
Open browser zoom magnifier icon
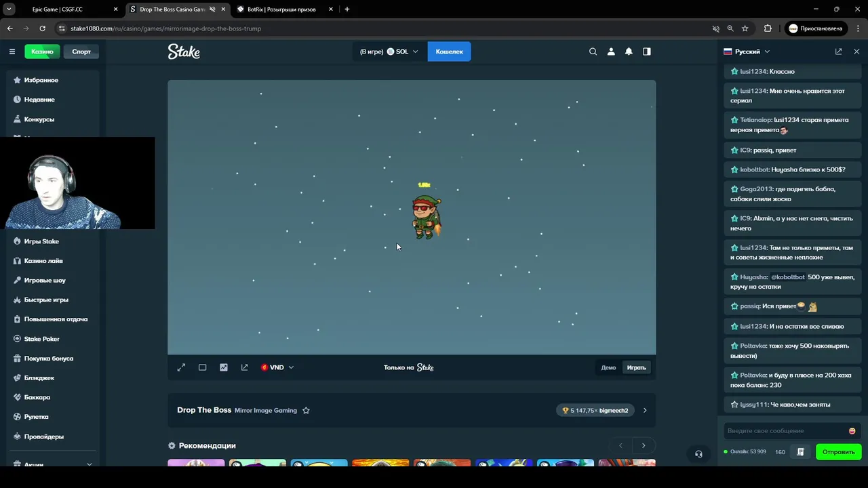click(730, 28)
